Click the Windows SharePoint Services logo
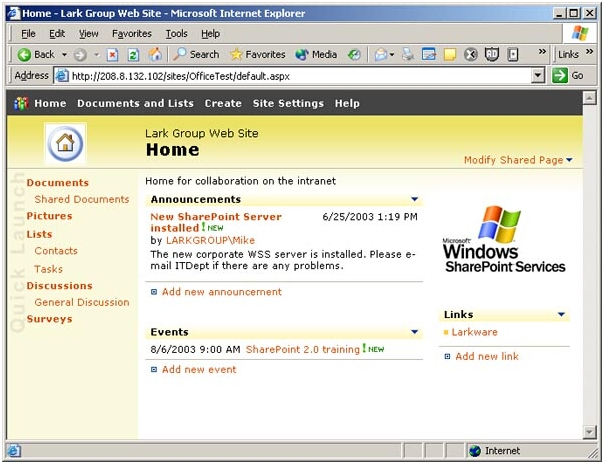 click(504, 240)
